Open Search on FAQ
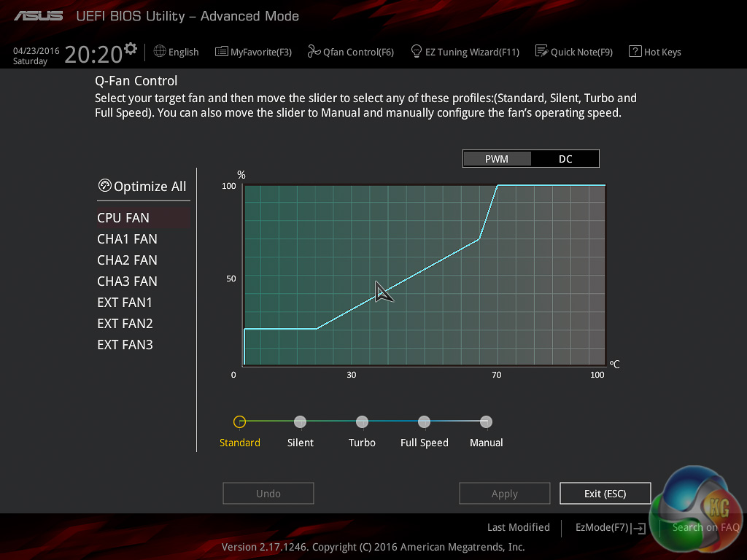Image resolution: width=747 pixels, height=560 pixels. [705, 527]
